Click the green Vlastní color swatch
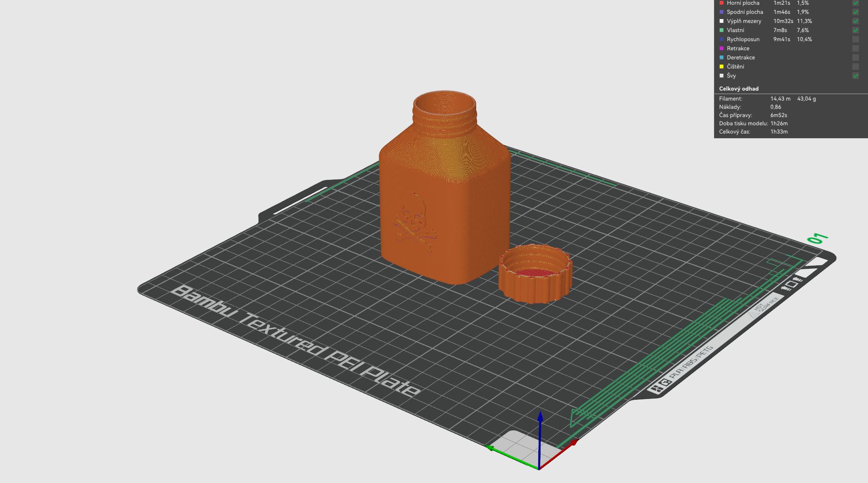 click(x=721, y=30)
